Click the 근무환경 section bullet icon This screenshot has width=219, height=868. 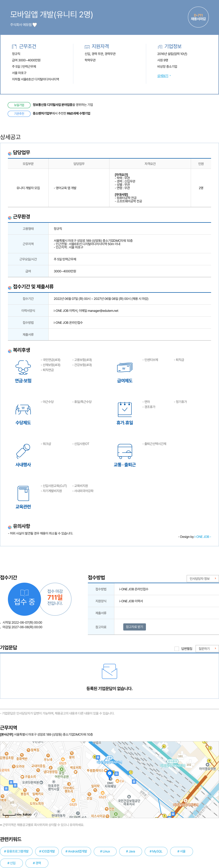(10, 217)
